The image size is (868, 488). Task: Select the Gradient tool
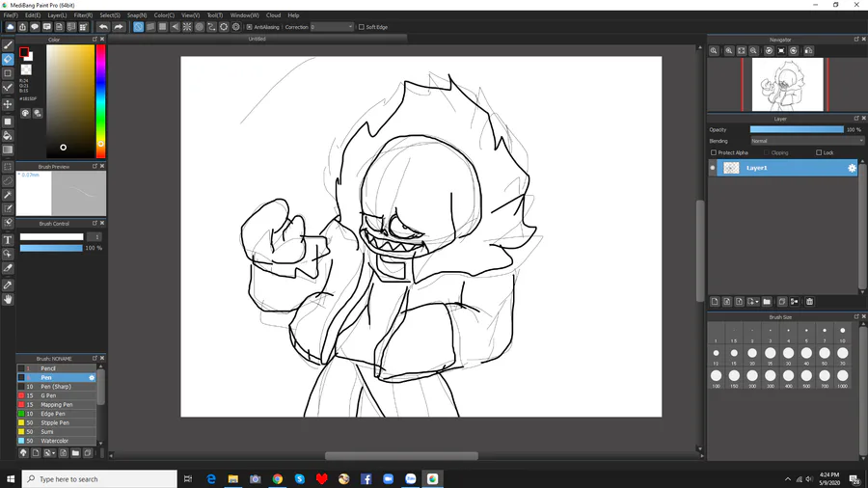pyautogui.click(x=8, y=149)
